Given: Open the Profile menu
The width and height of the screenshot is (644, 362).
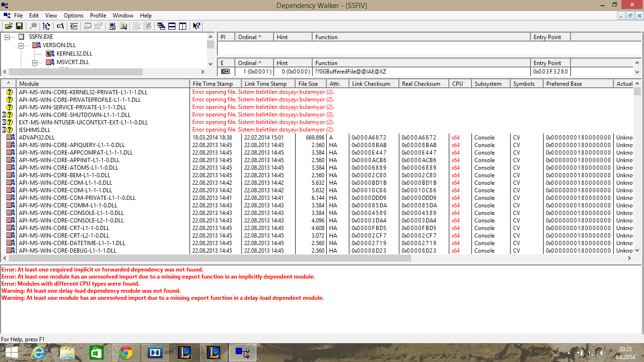Looking at the screenshot, I should pyautogui.click(x=98, y=16).
